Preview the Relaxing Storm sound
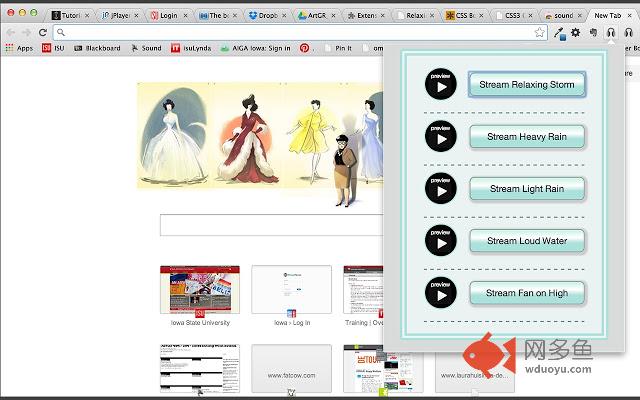The width and height of the screenshot is (640, 400). [x=441, y=84]
